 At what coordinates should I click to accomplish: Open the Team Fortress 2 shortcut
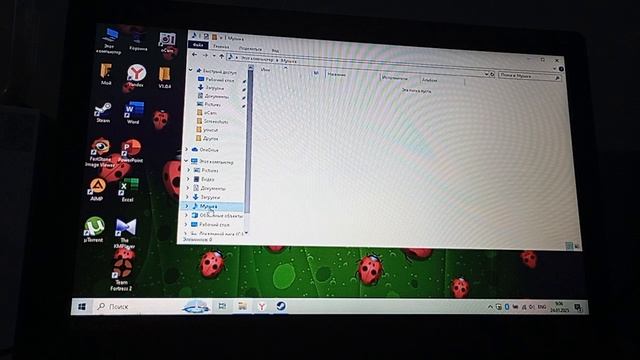[x=122, y=274]
